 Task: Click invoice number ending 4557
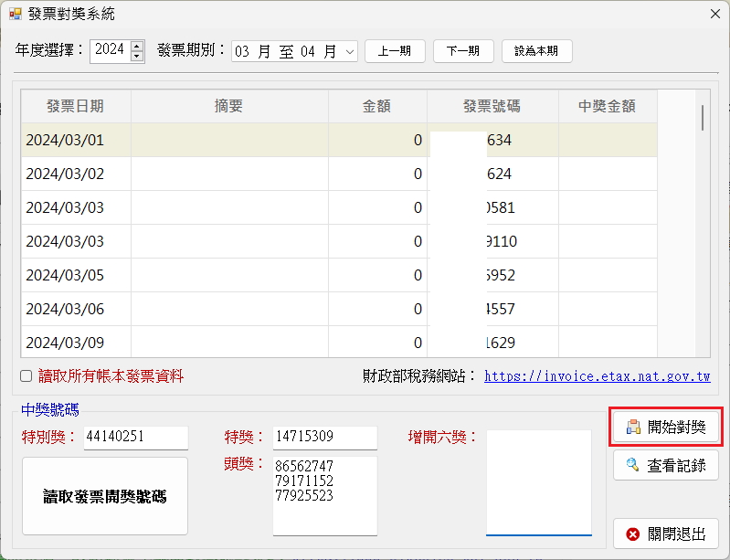[x=492, y=309]
